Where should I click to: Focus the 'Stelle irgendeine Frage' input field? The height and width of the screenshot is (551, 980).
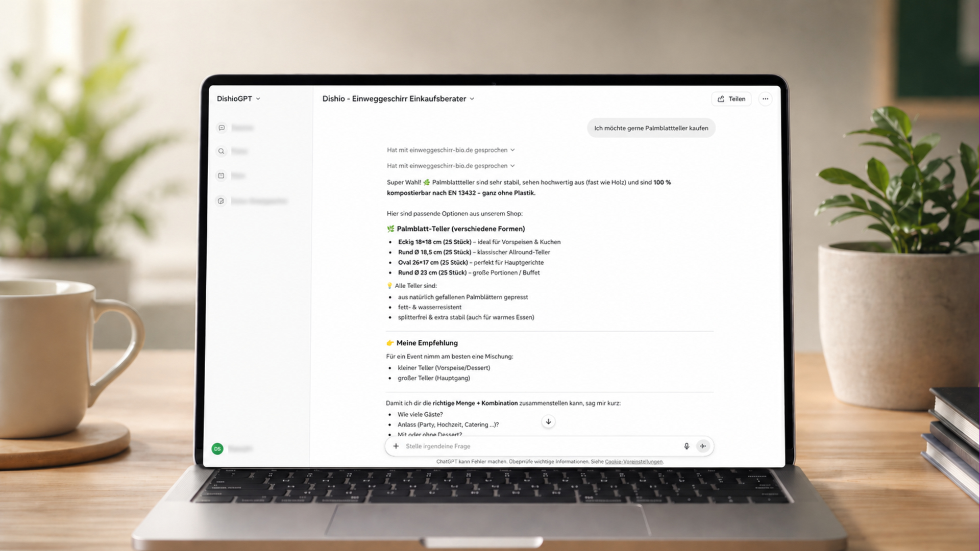coord(549,446)
